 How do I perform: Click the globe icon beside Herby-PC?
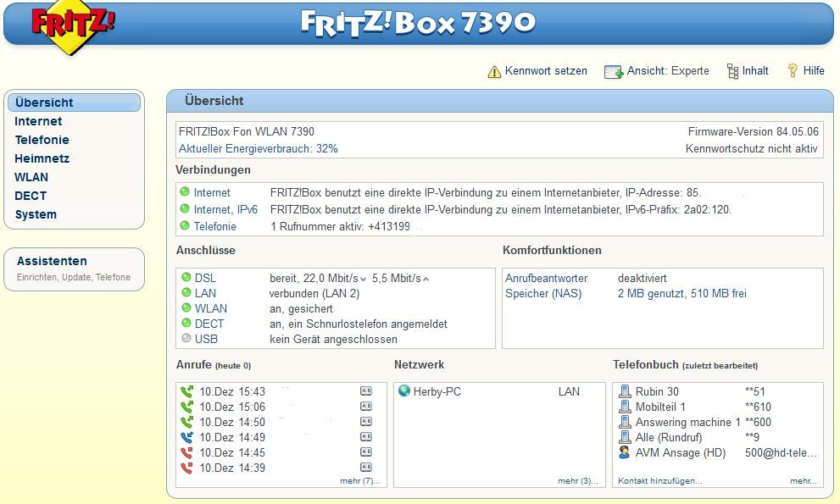pos(404,391)
